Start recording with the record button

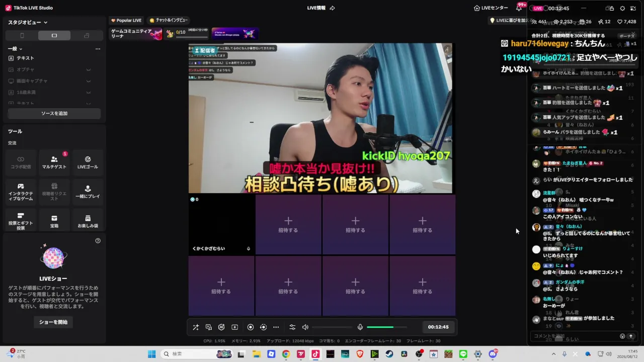[251, 327]
